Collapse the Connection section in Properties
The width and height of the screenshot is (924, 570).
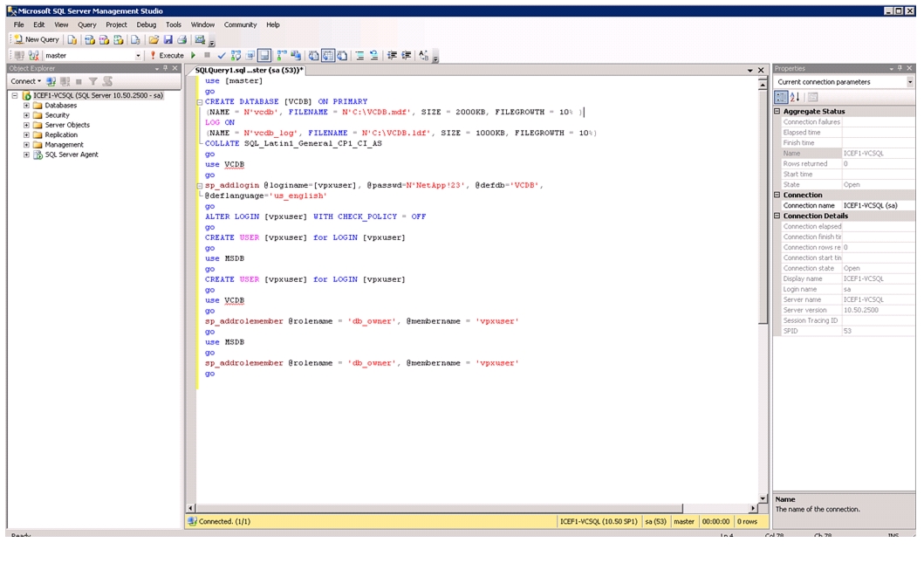pos(777,196)
